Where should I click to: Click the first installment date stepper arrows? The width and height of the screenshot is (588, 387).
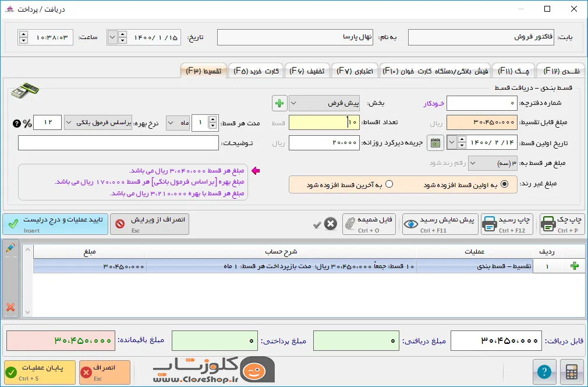coord(462,143)
